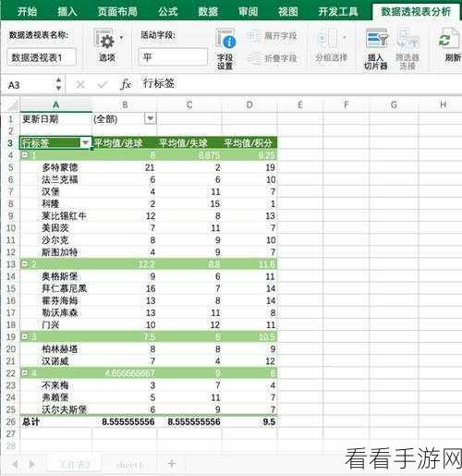Confirm formula entry with the checkmark icon
This screenshot has width=462, height=476.
coord(103,84)
